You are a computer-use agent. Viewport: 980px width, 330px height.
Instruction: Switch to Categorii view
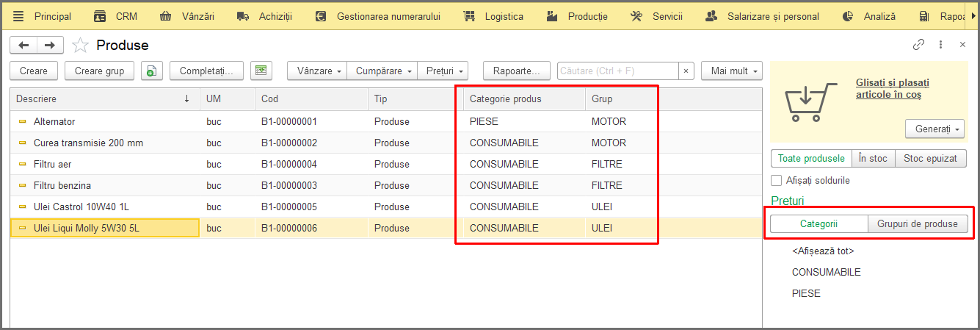click(819, 224)
